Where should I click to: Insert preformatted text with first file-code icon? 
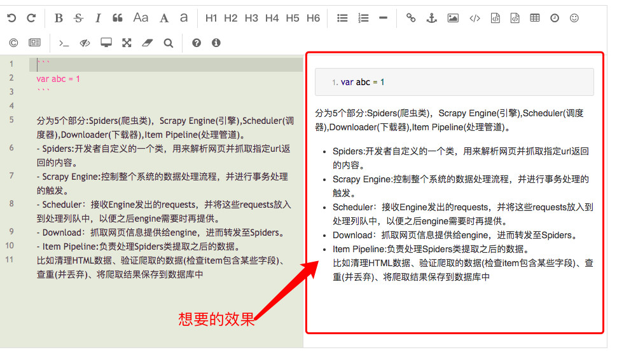click(x=496, y=18)
